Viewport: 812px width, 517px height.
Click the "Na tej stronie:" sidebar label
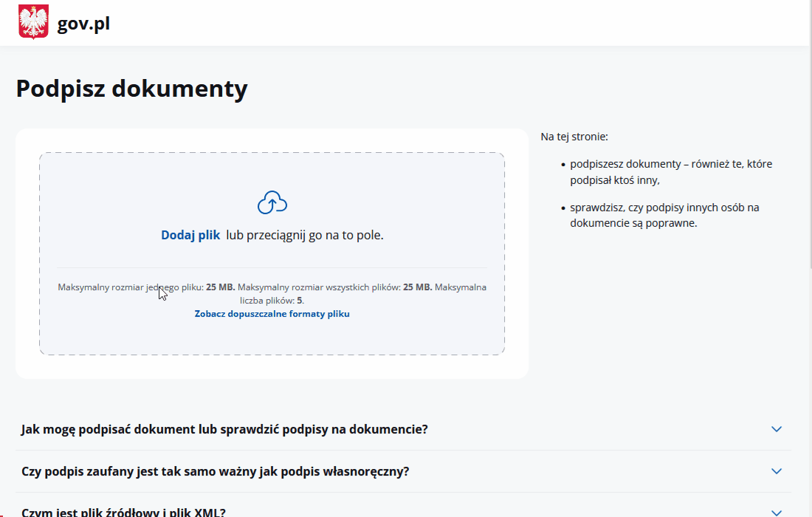(x=574, y=137)
